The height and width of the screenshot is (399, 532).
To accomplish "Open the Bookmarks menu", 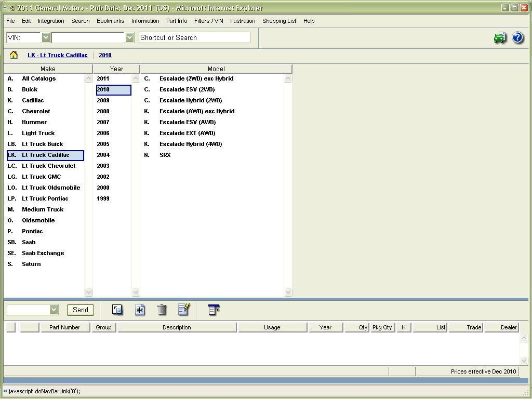I will pyautogui.click(x=110, y=21).
